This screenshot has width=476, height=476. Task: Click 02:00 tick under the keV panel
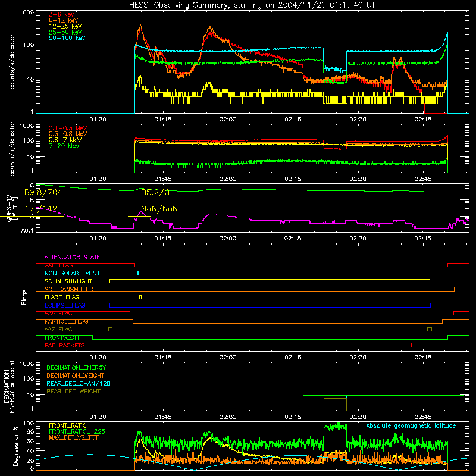tap(228, 120)
